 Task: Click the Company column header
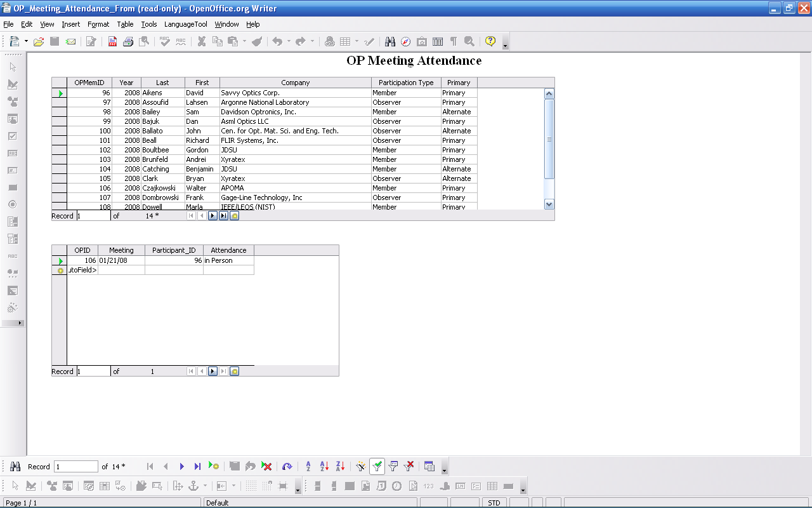tap(295, 83)
